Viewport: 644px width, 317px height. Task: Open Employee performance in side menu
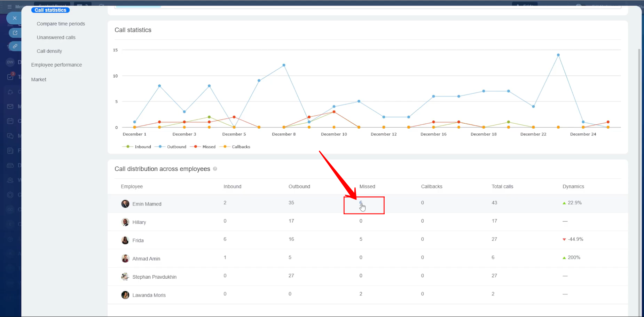click(56, 65)
